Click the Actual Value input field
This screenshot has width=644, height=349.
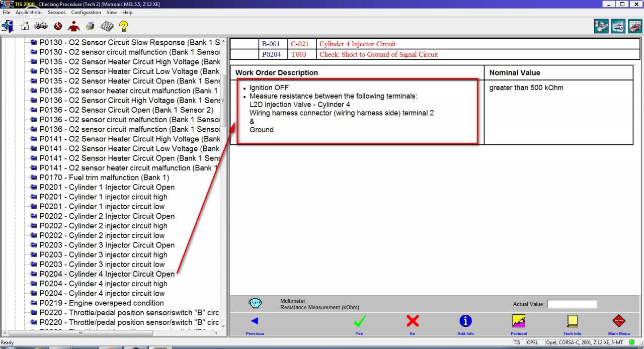point(572,304)
